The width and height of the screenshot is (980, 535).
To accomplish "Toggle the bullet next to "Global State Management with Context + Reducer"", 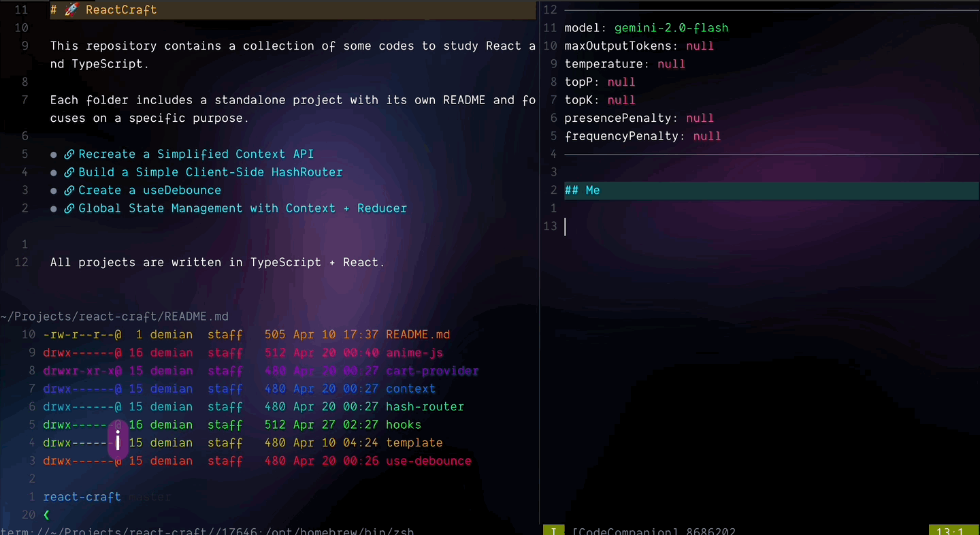I will [x=53, y=208].
